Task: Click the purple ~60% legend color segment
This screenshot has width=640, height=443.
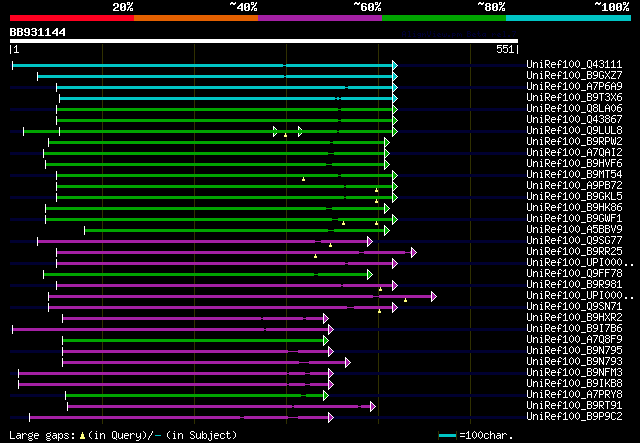Action: 320,18
